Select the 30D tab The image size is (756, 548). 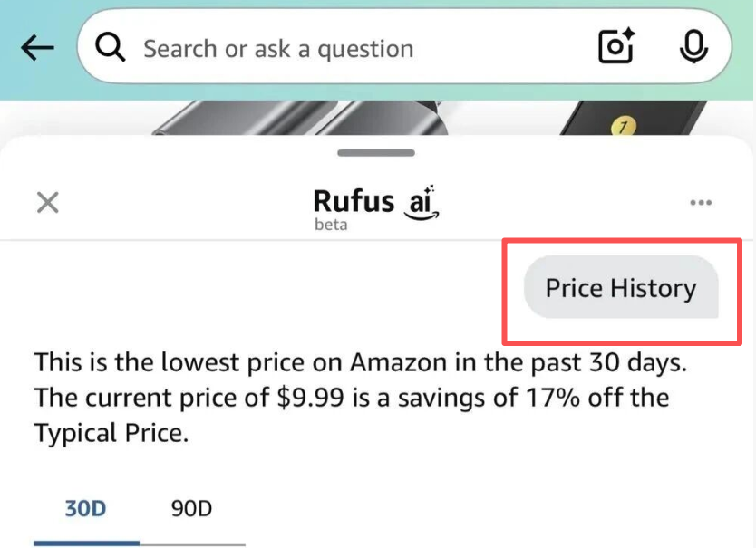(85, 508)
